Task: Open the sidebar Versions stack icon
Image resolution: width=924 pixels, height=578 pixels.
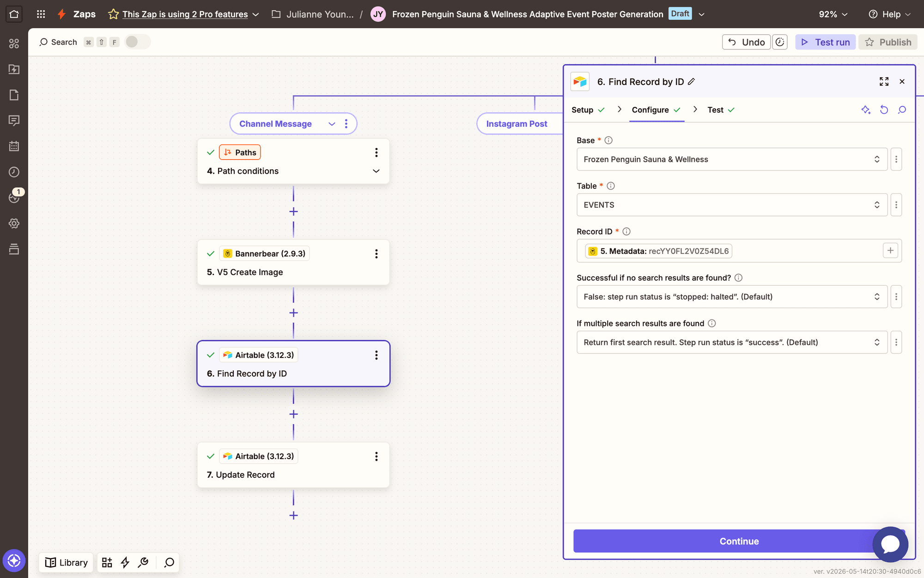Action: tap(14, 249)
